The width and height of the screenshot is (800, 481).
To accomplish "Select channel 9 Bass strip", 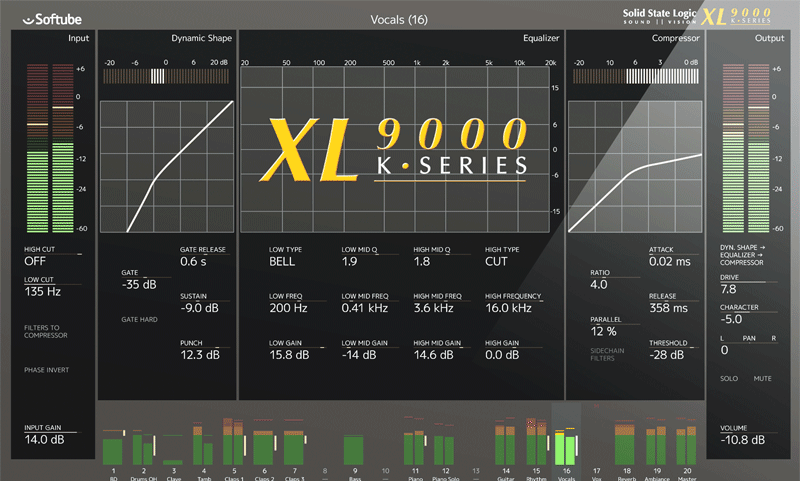I will pyautogui.click(x=355, y=448).
